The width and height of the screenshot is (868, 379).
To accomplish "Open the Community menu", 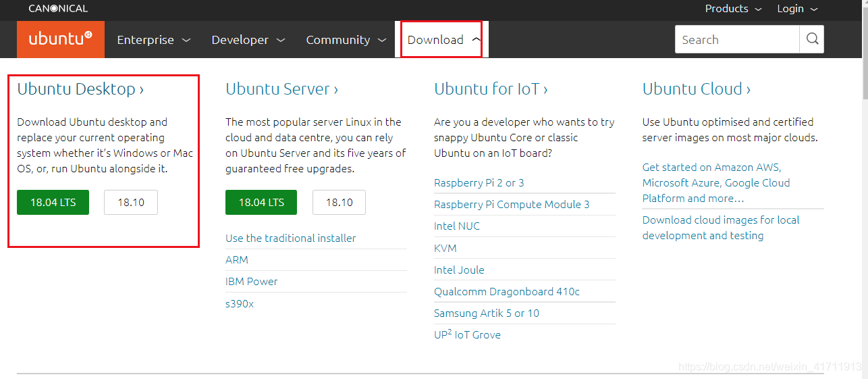I will [346, 40].
